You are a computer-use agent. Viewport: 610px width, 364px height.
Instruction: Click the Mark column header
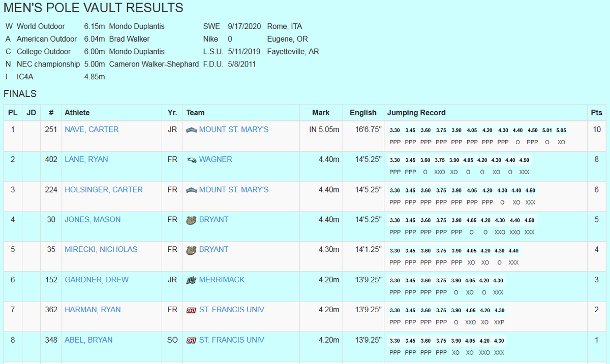(321, 113)
